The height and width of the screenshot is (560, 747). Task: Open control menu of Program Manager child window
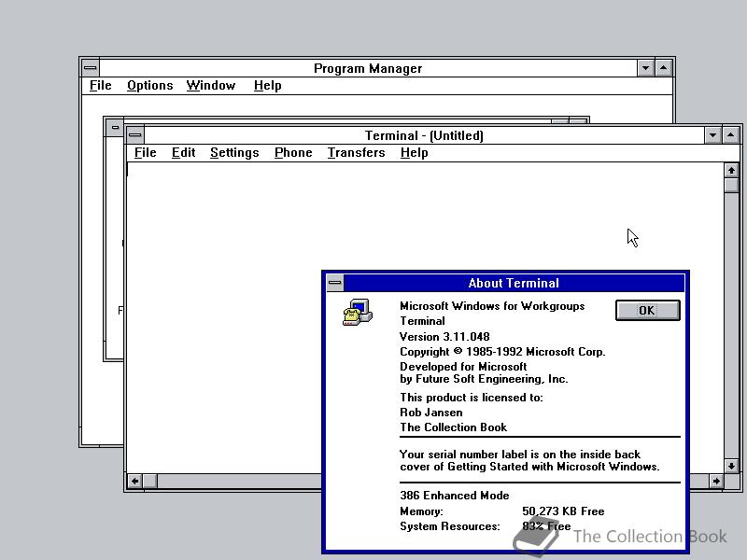[115, 128]
